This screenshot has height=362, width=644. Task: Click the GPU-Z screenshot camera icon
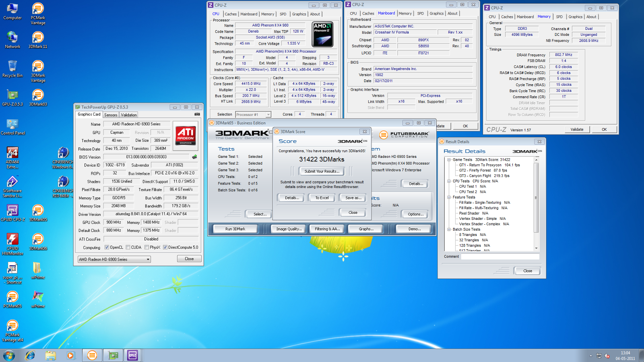pyautogui.click(x=197, y=114)
